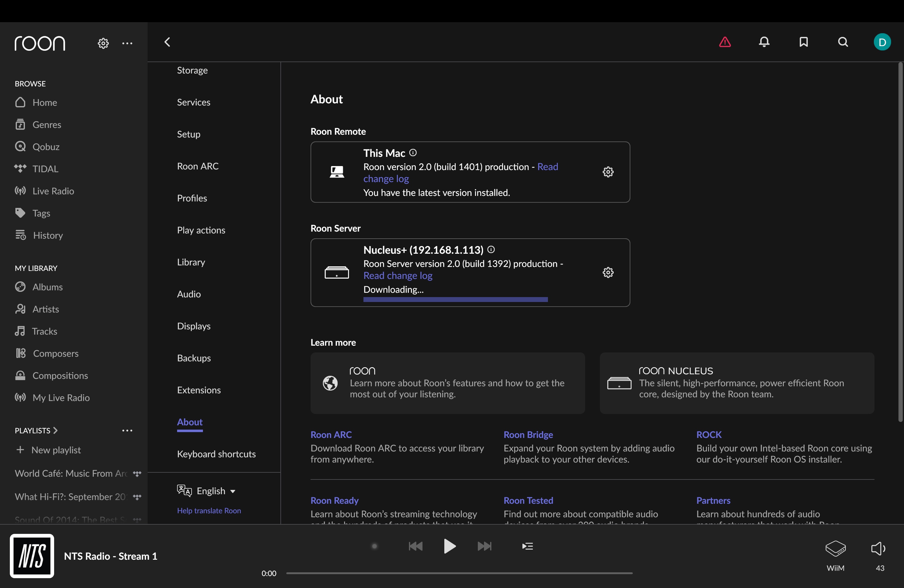Screen dimensions: 904x588
Task: Select Extensions settings tab
Action: click(x=199, y=390)
